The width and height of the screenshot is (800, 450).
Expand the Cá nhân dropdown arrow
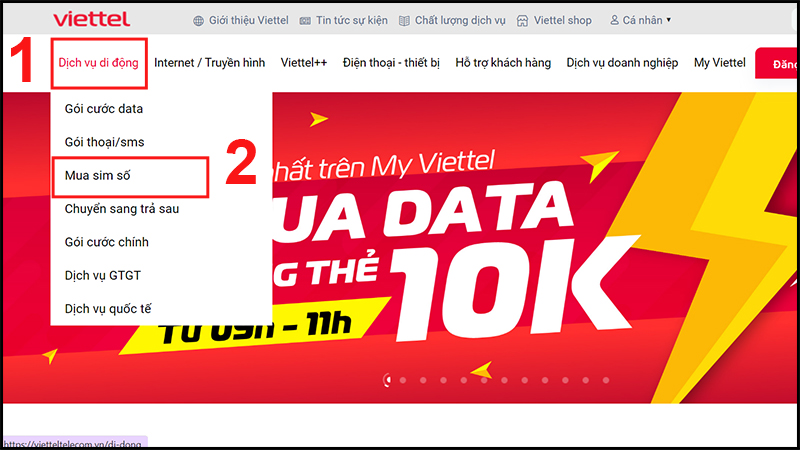tap(668, 20)
